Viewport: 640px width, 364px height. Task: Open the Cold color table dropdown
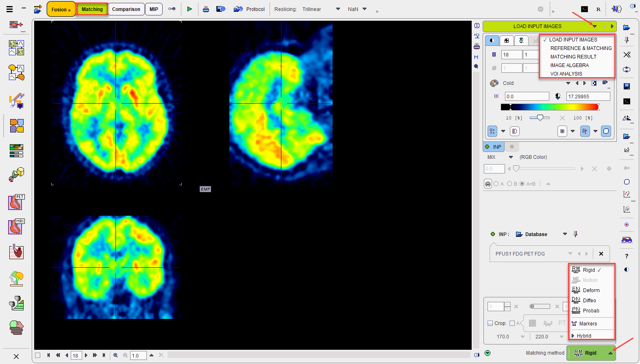pyautogui.click(x=568, y=83)
